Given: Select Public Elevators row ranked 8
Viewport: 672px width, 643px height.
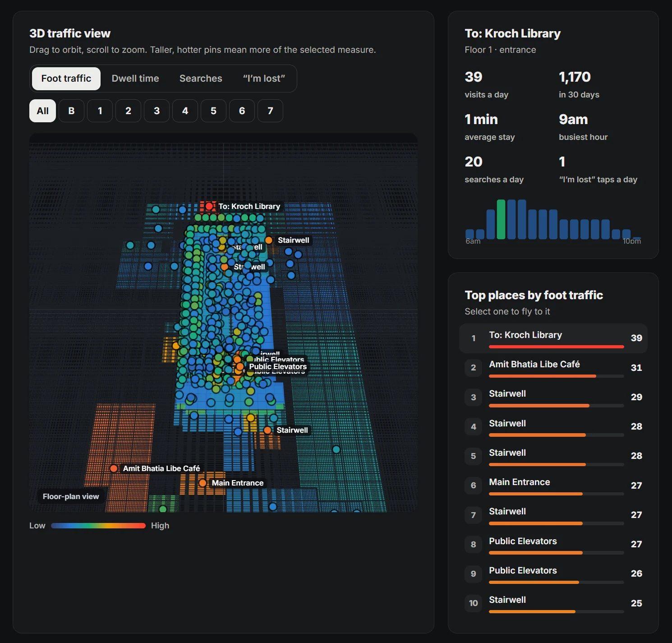Looking at the screenshot, I should (x=553, y=544).
